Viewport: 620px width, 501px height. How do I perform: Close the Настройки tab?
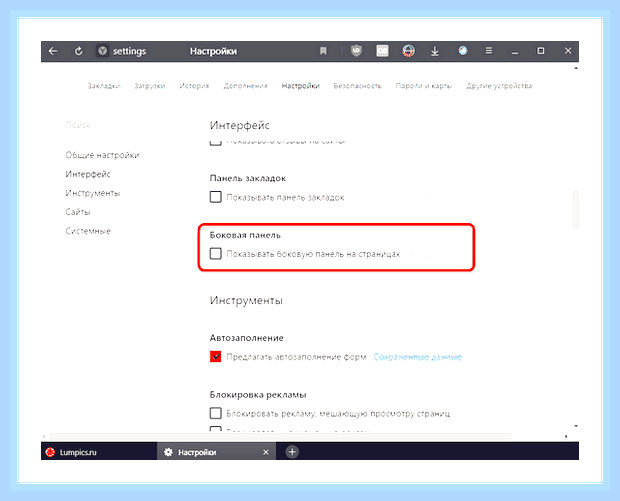point(266,452)
